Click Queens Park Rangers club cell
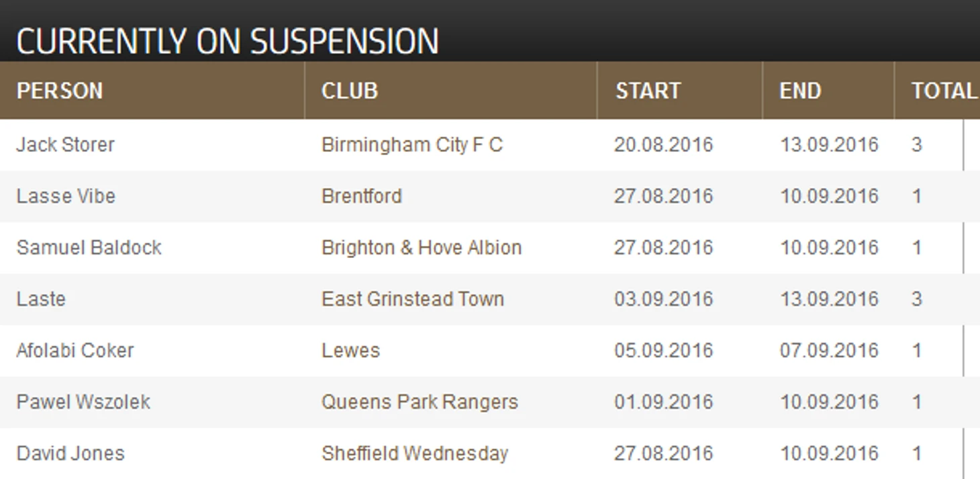Image resolution: width=980 pixels, height=479 pixels. pyautogui.click(x=420, y=402)
